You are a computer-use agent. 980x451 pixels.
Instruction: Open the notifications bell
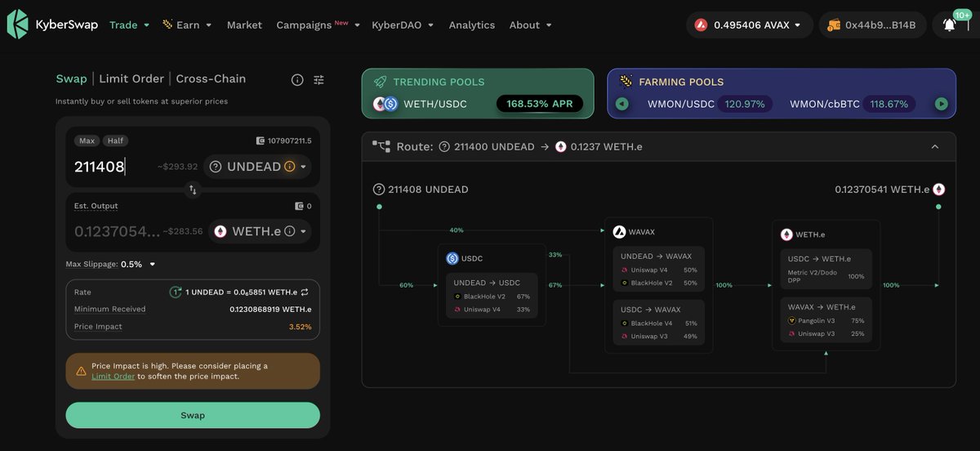(949, 25)
